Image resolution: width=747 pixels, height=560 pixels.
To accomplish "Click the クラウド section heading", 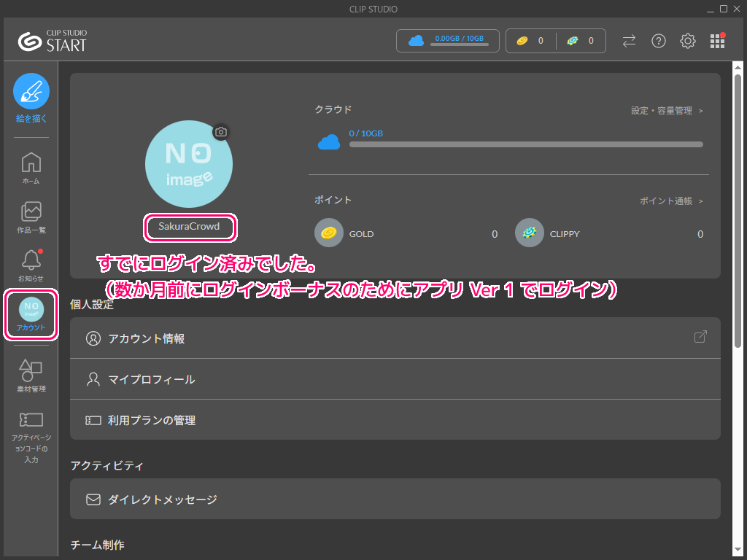I will pyautogui.click(x=333, y=109).
